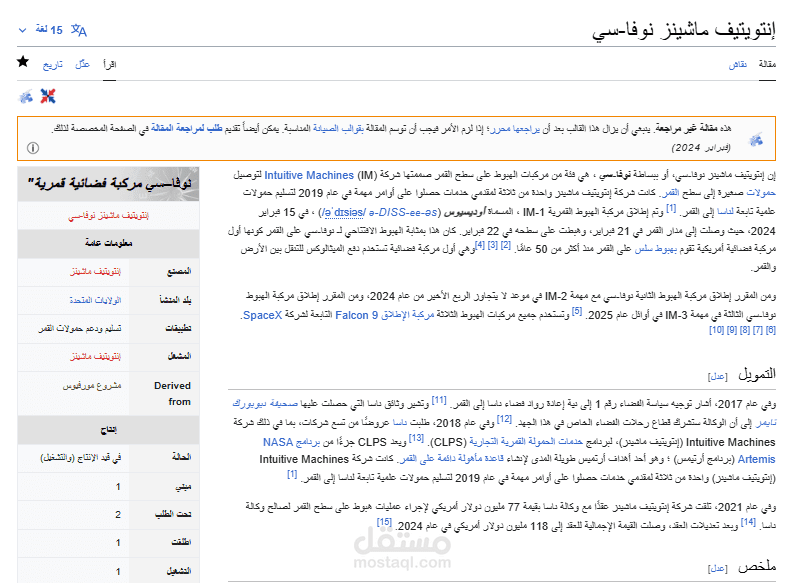Click citation [13] reference
Screen dimensions: 805x583
[x=416, y=438]
